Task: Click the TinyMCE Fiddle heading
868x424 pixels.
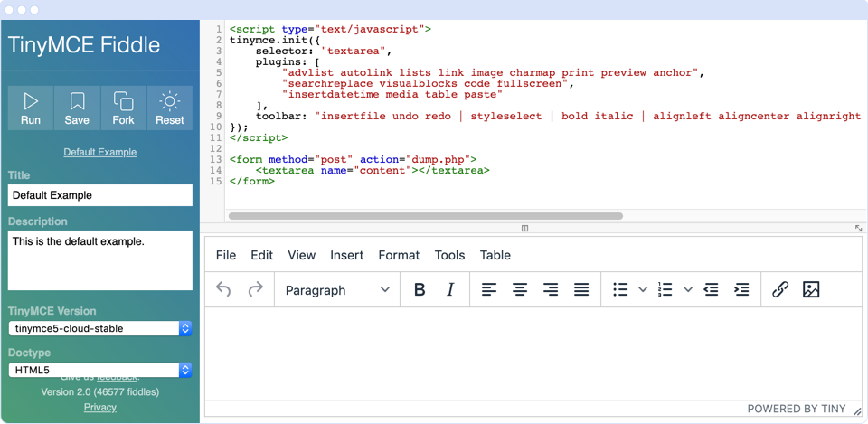Action: (x=84, y=45)
